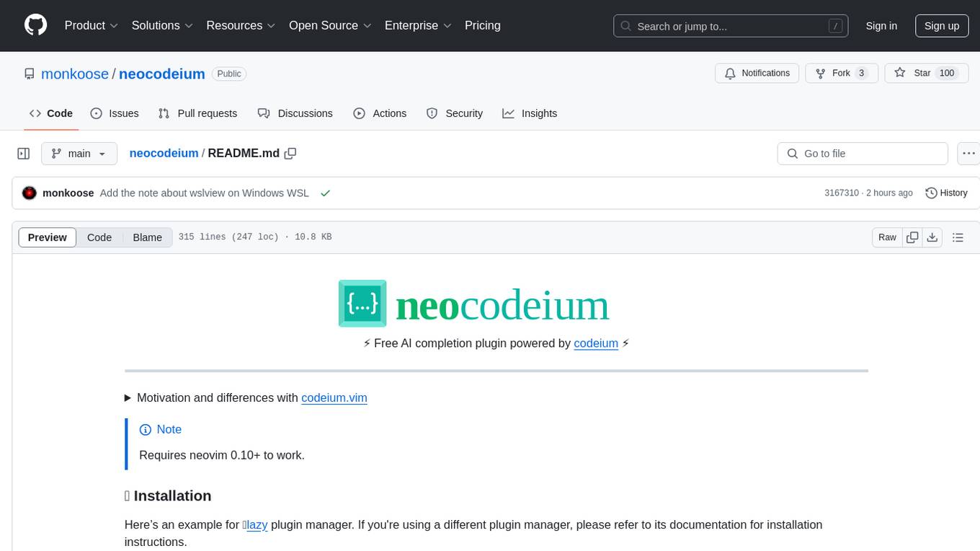Viewport: 980px width, 551px height.
Task: Click the monkoose commit author avatar
Action: [x=30, y=193]
